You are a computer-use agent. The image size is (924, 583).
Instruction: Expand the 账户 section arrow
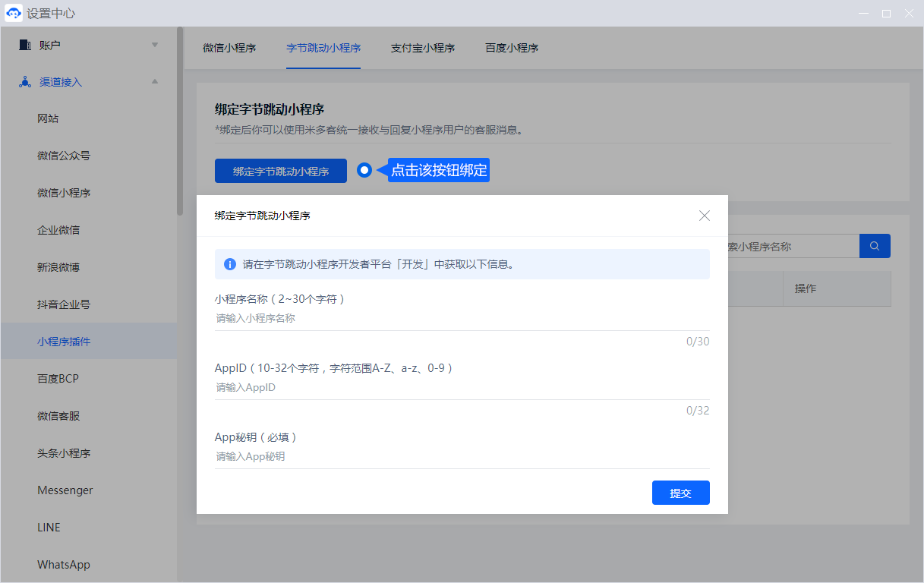point(155,45)
